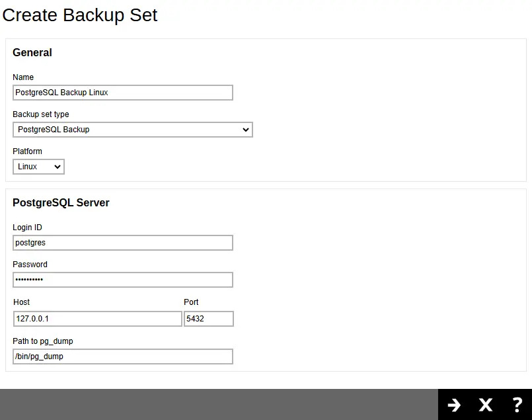Click the Path to pg_dump label

tap(43, 341)
